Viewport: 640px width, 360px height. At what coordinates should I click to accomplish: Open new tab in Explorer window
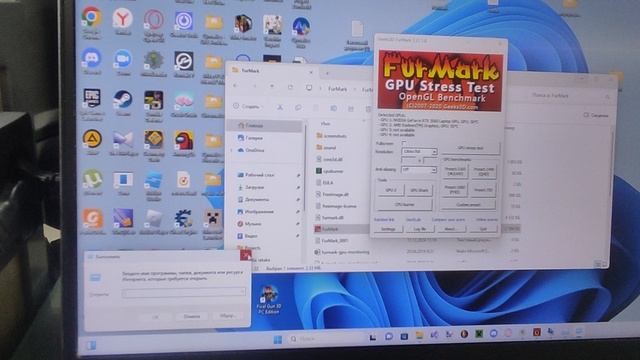pos(327,73)
